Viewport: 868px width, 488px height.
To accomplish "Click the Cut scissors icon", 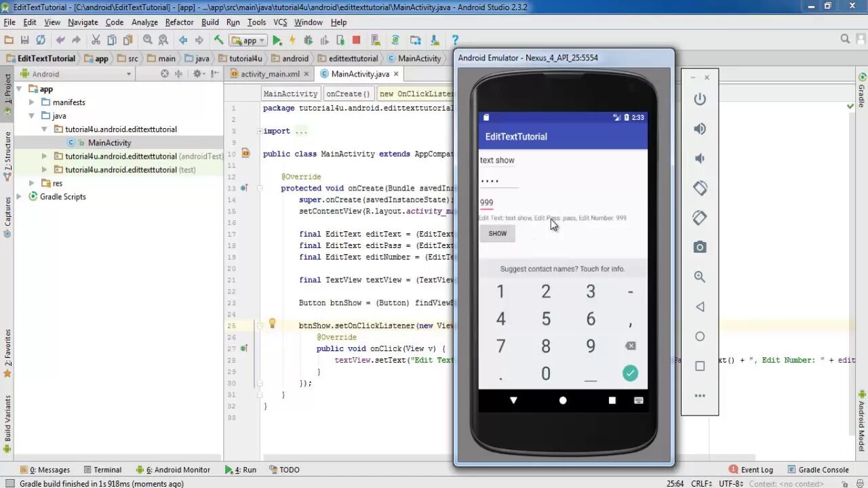I will click(96, 40).
